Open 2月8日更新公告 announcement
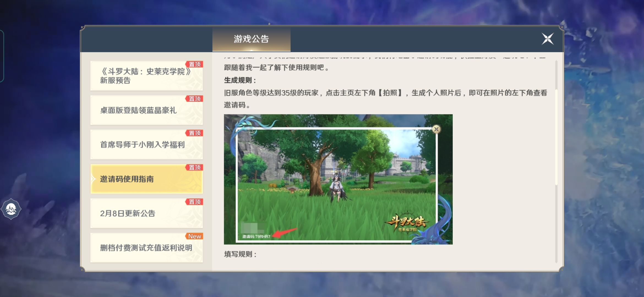 [147, 213]
